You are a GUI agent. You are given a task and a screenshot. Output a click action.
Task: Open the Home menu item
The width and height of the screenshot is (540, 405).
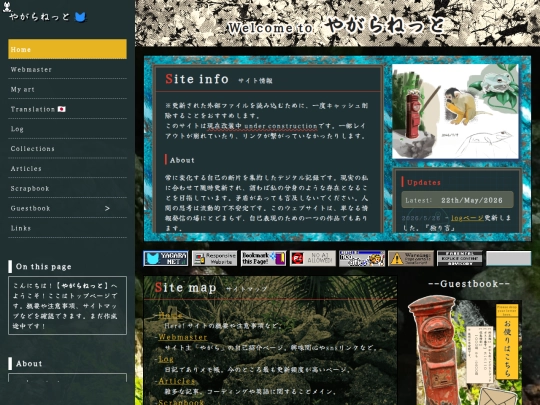(x=68, y=49)
